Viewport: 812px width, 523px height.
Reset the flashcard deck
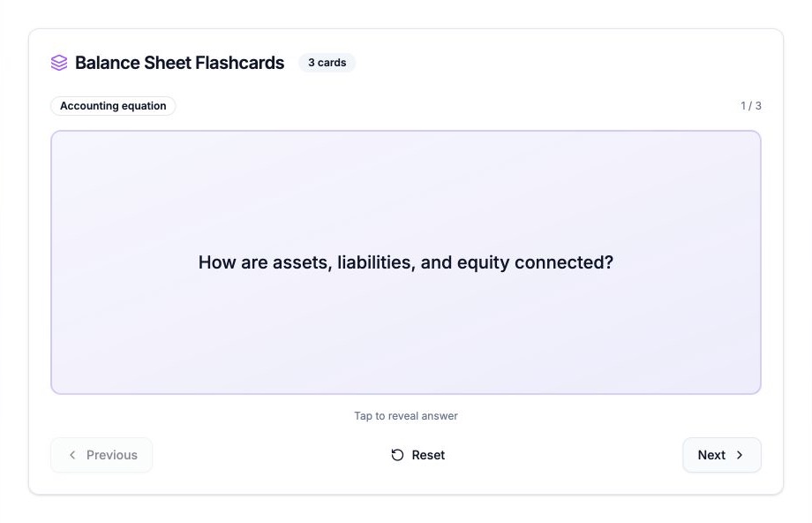click(417, 455)
